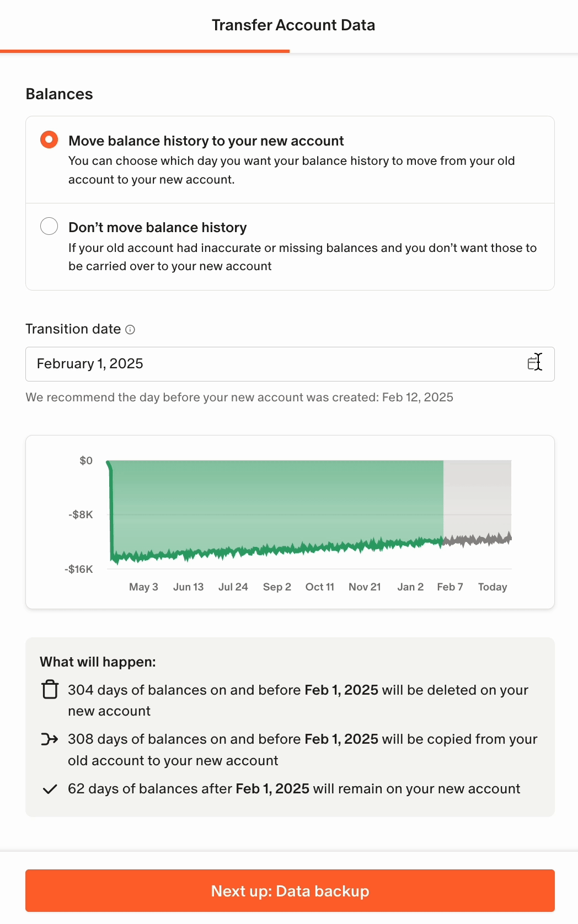This screenshot has height=924, width=578.
Task: Click the recommended date hint mentioning Feb 12, 2025
Action: pyautogui.click(x=239, y=397)
